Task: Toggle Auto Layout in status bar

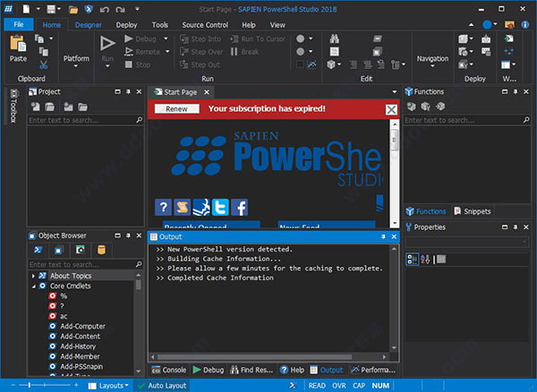Action: (161, 386)
